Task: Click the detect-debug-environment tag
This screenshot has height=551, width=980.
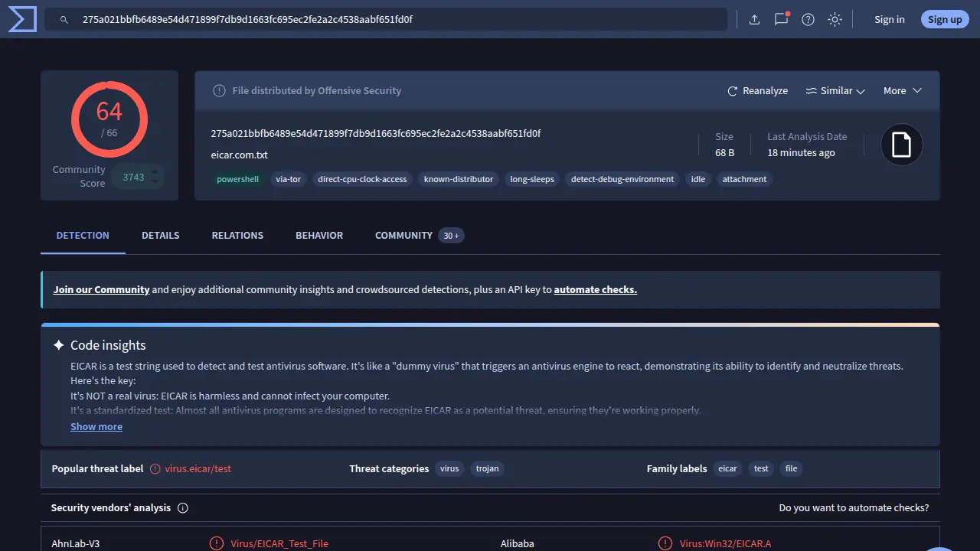Action: click(622, 180)
